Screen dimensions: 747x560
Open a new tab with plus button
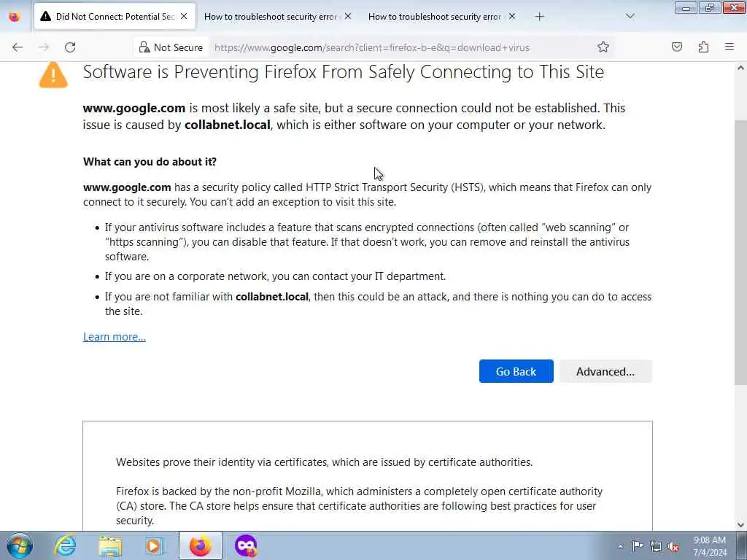[539, 17]
